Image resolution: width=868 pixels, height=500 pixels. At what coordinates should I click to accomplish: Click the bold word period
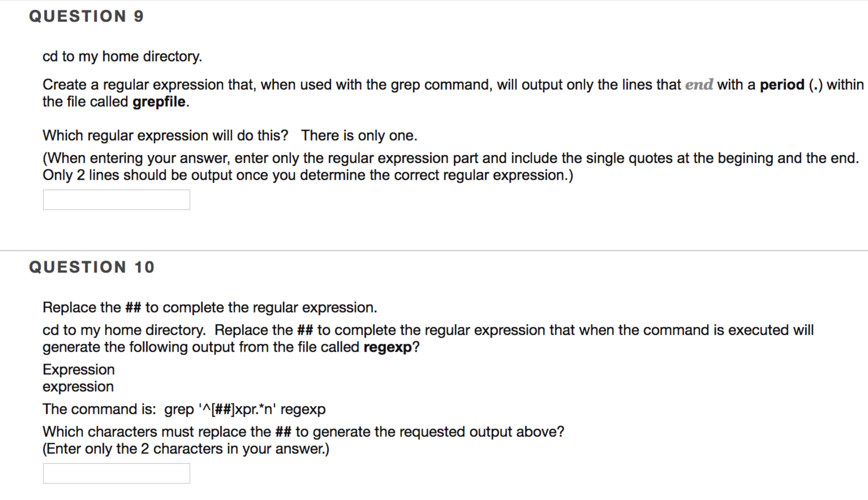[x=782, y=84]
